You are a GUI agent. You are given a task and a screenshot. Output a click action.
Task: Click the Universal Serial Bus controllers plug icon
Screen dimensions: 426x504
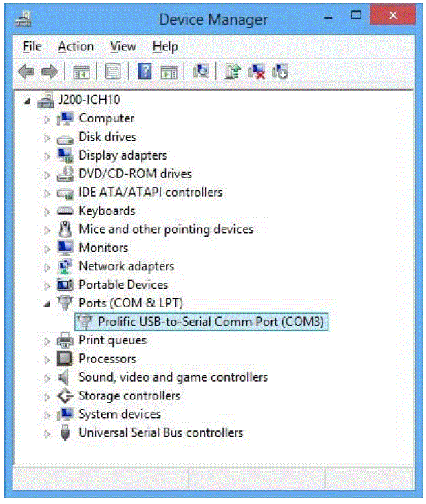pyautogui.click(x=65, y=432)
